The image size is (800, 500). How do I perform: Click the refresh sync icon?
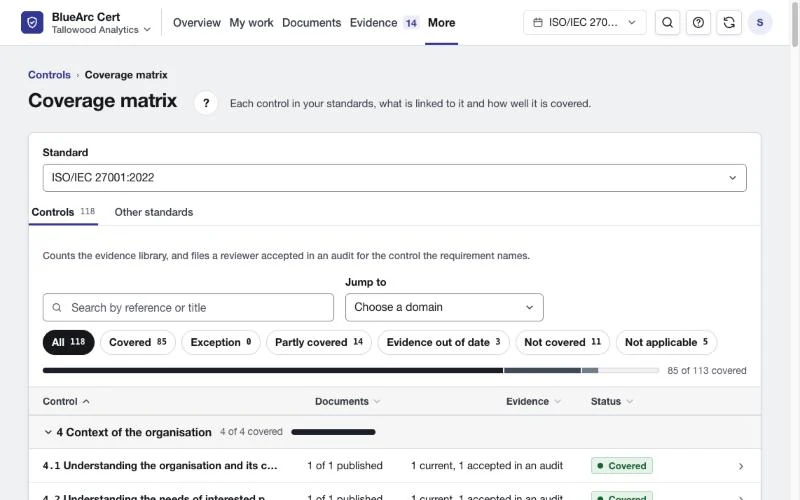click(729, 22)
